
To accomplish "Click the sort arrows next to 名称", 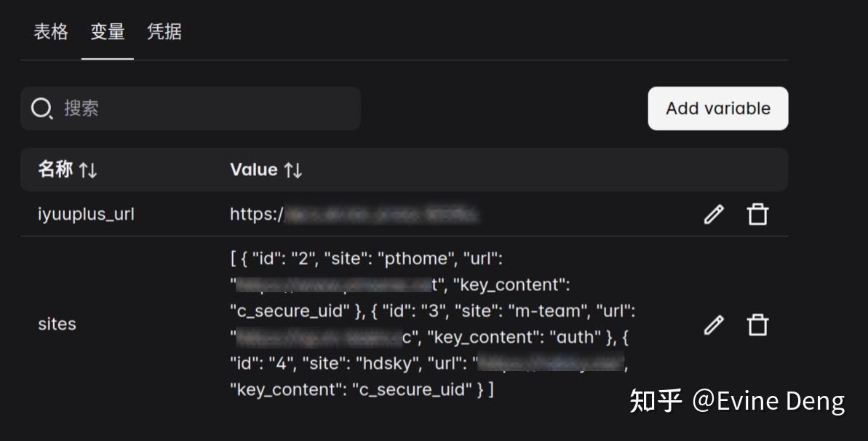I will tap(88, 170).
